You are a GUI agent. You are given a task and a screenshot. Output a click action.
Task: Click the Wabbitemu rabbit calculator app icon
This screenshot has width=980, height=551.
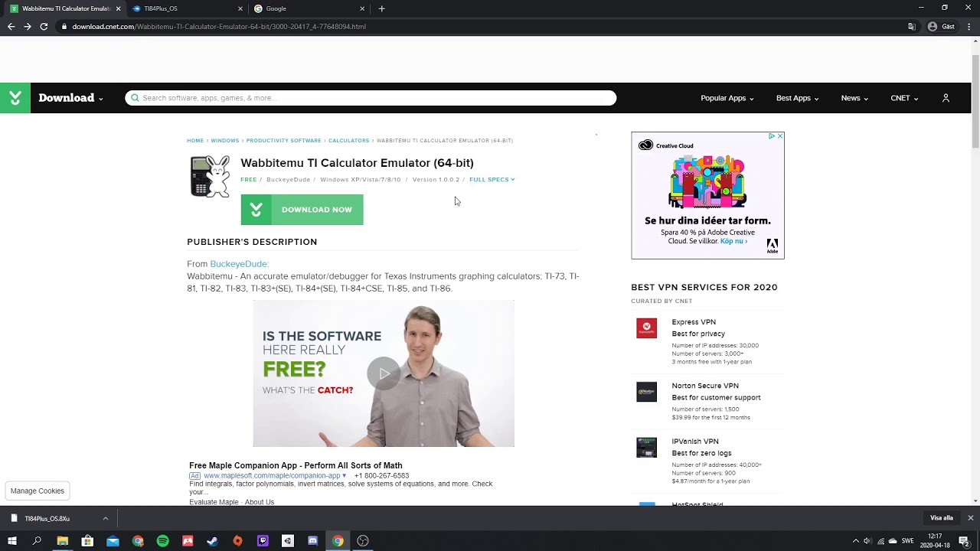210,177
